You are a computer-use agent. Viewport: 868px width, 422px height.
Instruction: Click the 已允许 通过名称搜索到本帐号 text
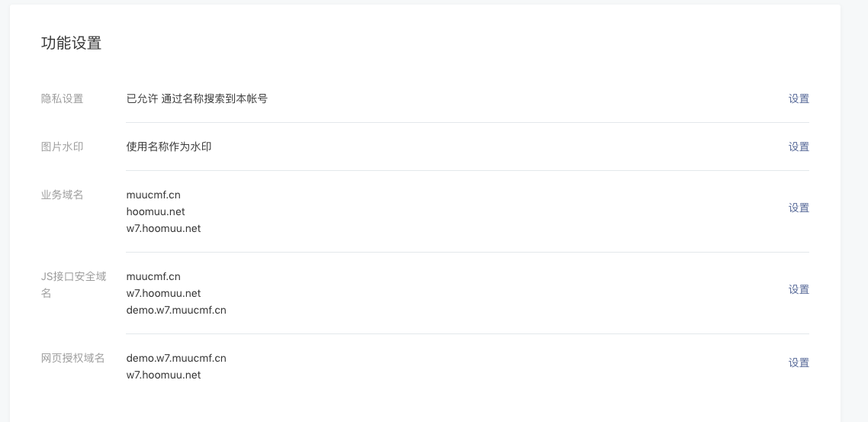[197, 98]
